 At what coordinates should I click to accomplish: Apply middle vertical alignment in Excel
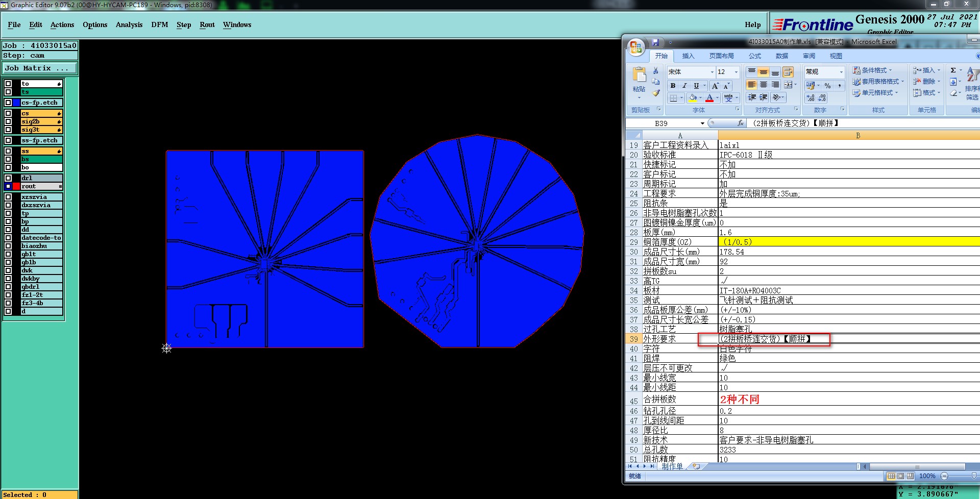click(764, 72)
